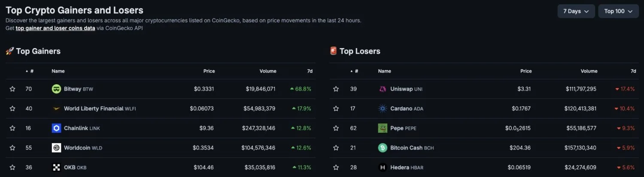Toggle the favorite star for Bitway
The width and height of the screenshot is (644, 177).
point(12,89)
